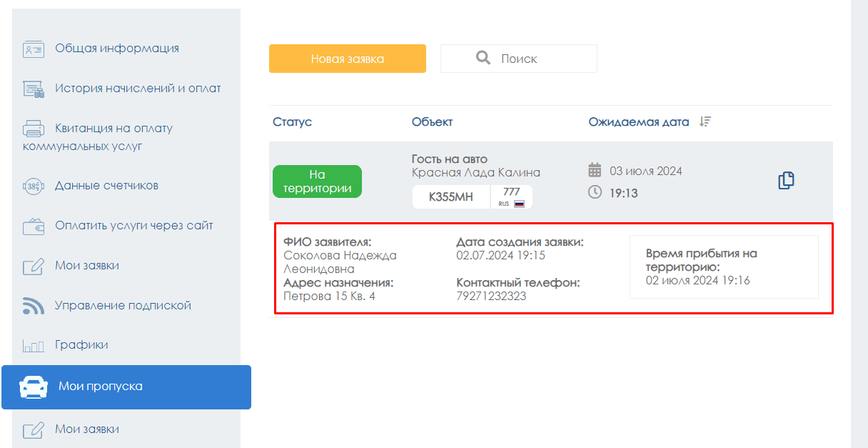This screenshot has width=868, height=448.
Task: Click the Статус column header
Action: click(293, 122)
